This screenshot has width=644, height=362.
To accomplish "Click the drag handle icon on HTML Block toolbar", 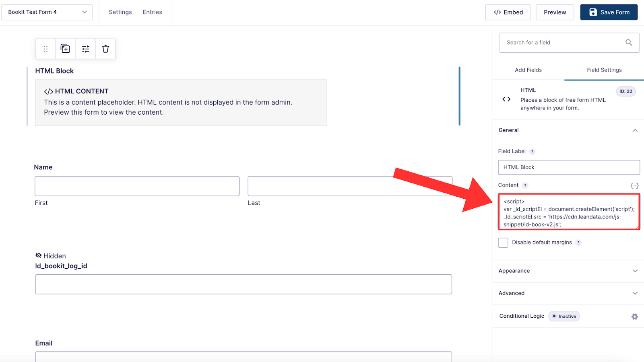I will tap(45, 49).
